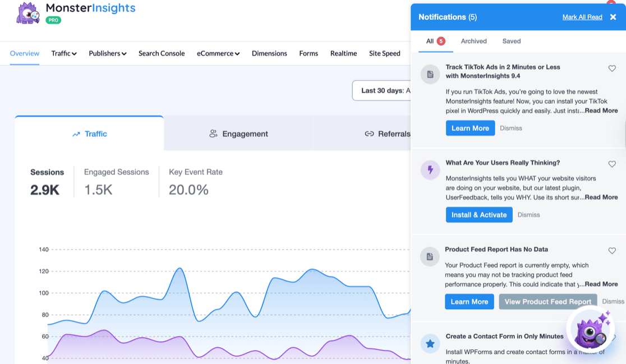
Task: Open the Forms report
Action: [309, 53]
